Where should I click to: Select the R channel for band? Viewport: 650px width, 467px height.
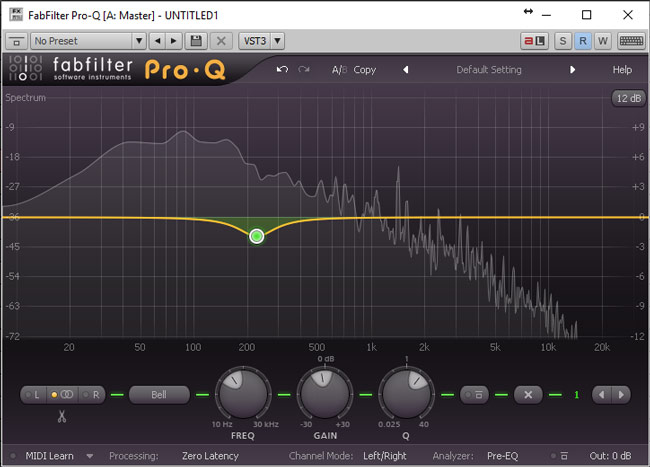(x=92, y=394)
